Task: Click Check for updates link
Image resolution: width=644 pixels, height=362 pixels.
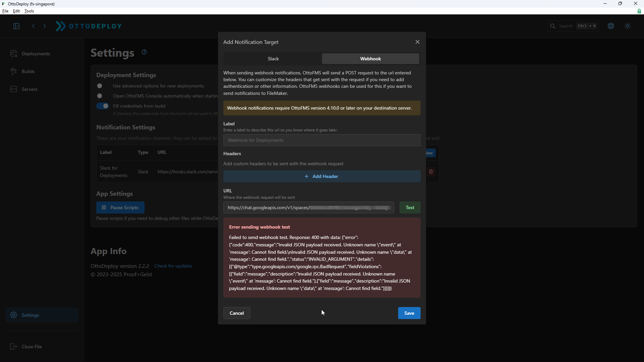Action: click(x=173, y=266)
